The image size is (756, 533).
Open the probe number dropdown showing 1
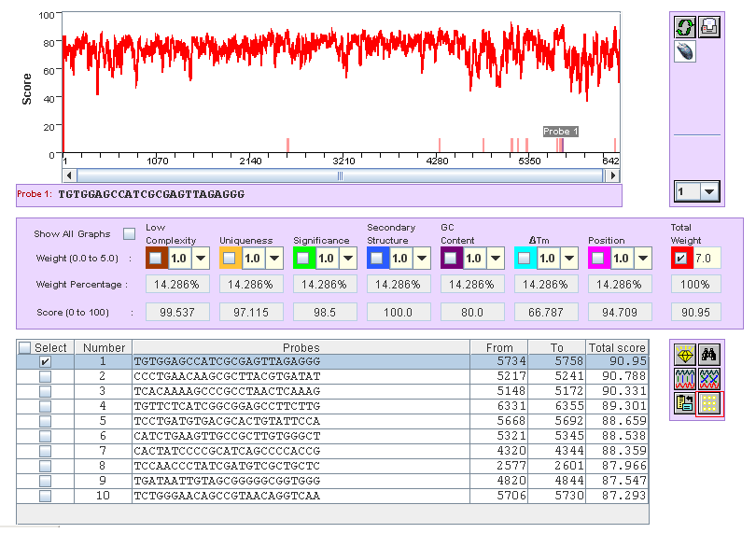[x=710, y=191]
